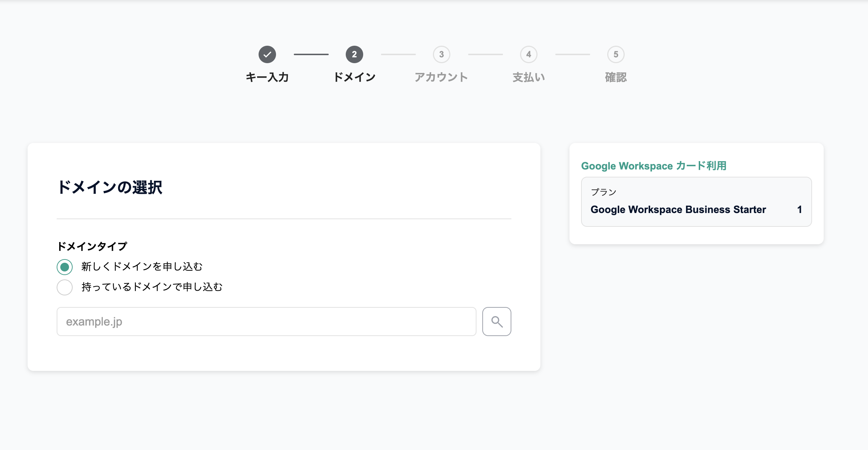This screenshot has height=450, width=868.
Task: Click the ドメインタイプ section label
Action: [x=92, y=246]
